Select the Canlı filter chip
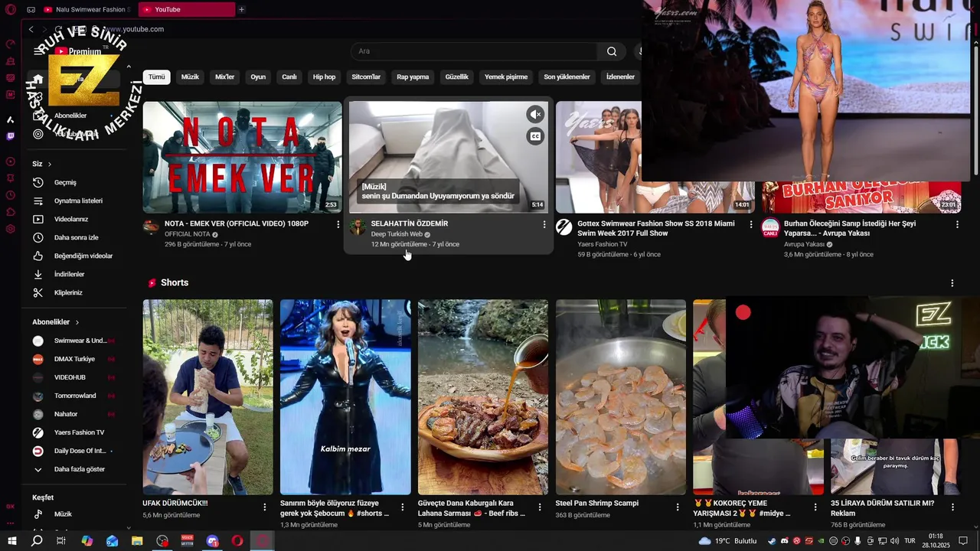This screenshot has height=551, width=980. (x=289, y=77)
